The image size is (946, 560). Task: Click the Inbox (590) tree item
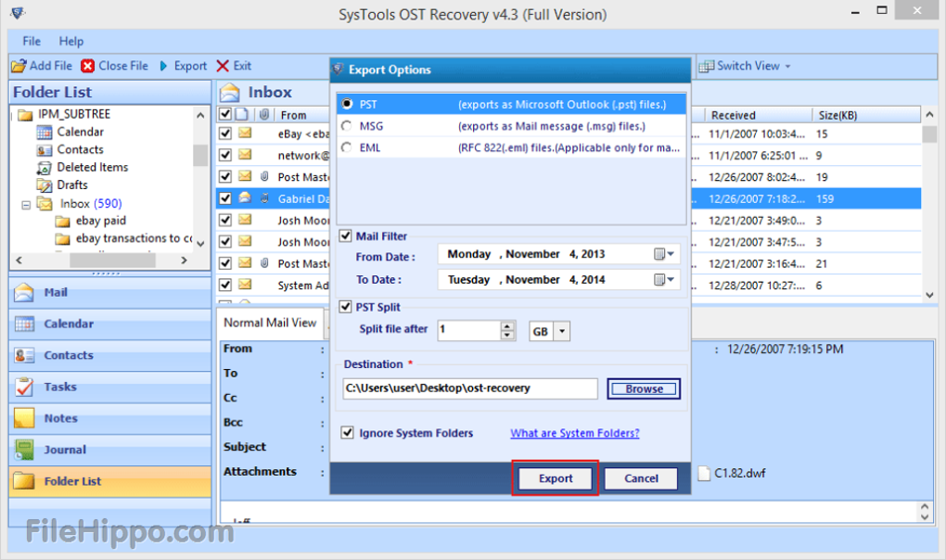91,204
